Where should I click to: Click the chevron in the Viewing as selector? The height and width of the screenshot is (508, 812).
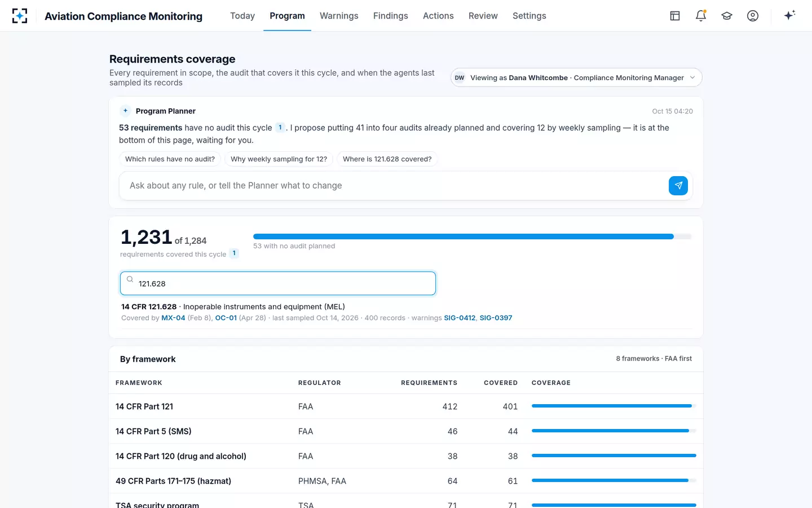tap(692, 78)
